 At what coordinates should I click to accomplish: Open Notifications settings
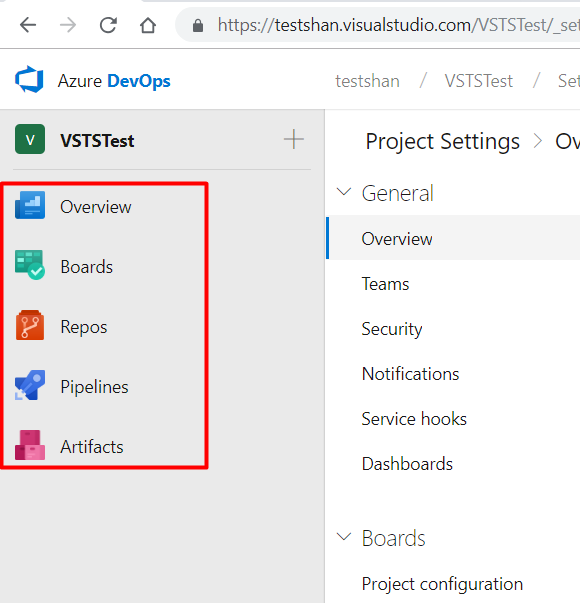pos(410,374)
